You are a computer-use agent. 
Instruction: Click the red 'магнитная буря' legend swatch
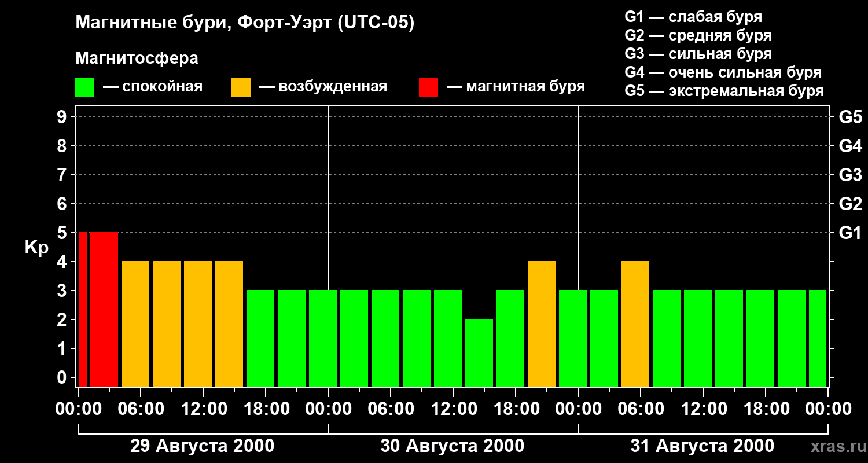[428, 87]
